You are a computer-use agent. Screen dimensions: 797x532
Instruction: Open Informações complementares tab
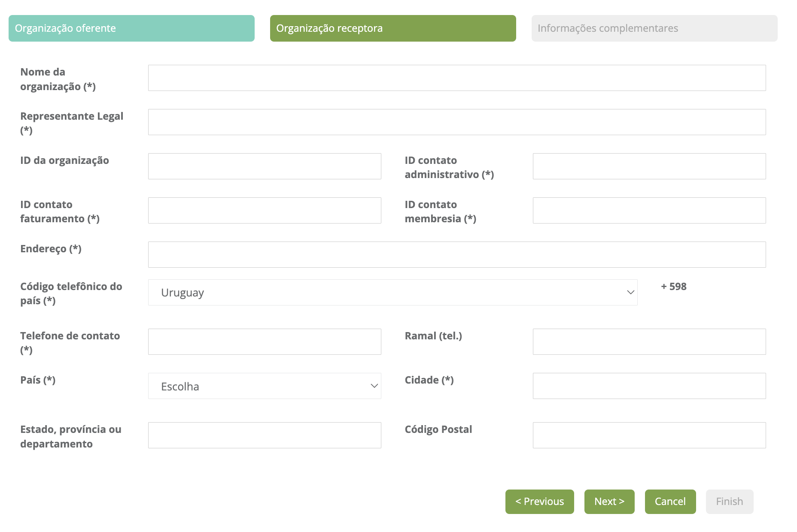click(x=654, y=28)
